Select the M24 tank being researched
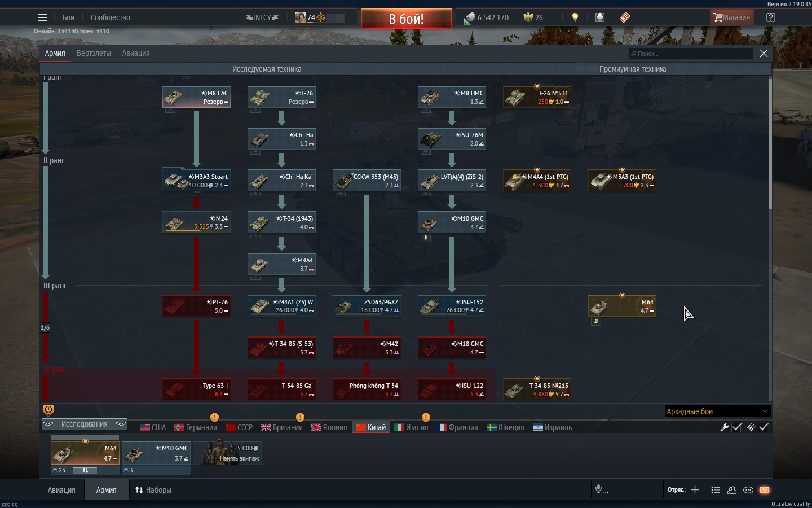The height and width of the screenshot is (508, 812). 196,222
